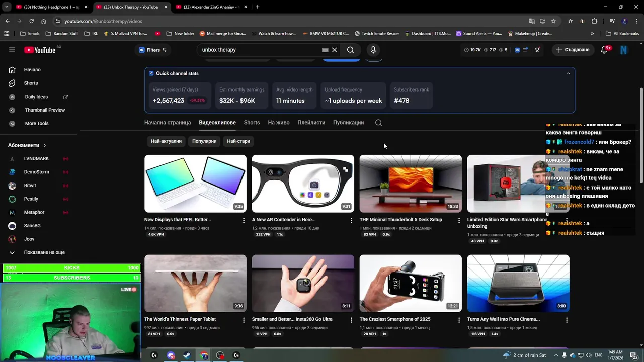Open more options for Craziest Smartphone of 2025
Viewport: 644px width, 362px height.
pos(459,320)
